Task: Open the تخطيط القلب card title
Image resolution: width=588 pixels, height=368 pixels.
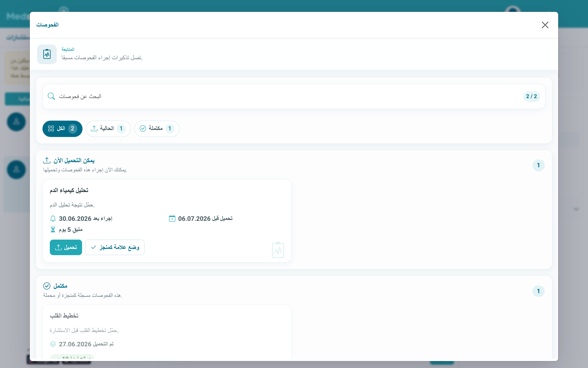Action: pos(64,316)
